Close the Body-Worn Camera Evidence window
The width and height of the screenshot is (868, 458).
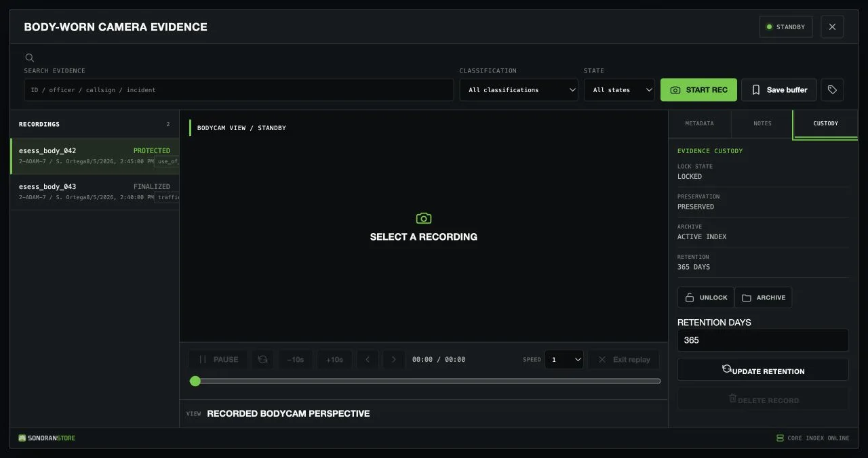(x=832, y=27)
